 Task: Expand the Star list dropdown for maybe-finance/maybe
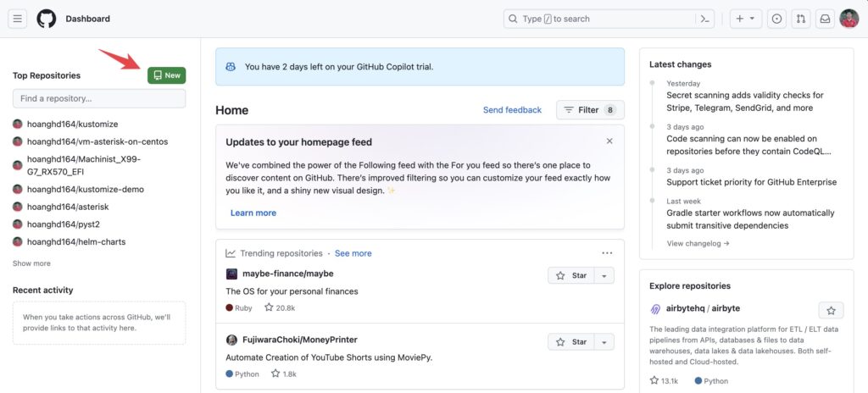(604, 275)
